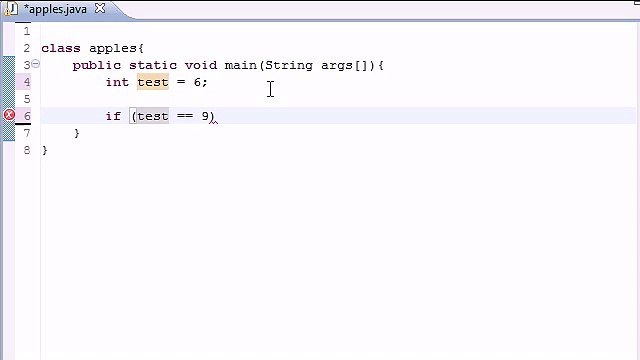The image size is (640, 360).
Task: Click the 'int' keyword on line 4
Action: coord(117,82)
